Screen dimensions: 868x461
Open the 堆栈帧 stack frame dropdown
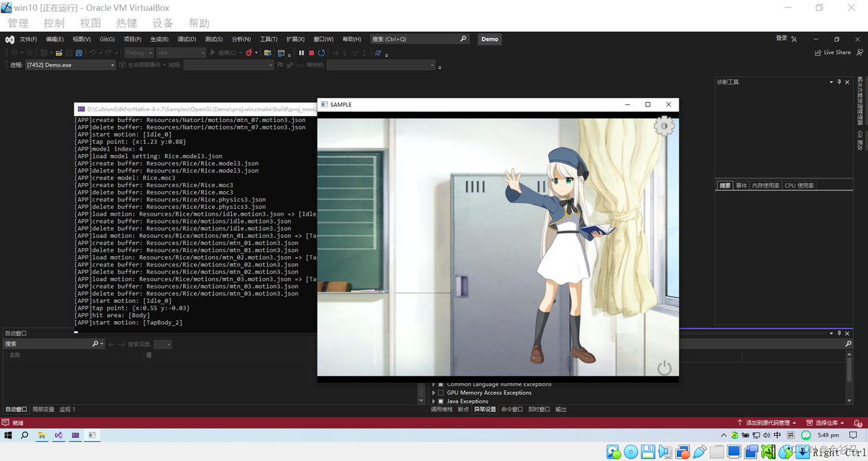(381, 65)
